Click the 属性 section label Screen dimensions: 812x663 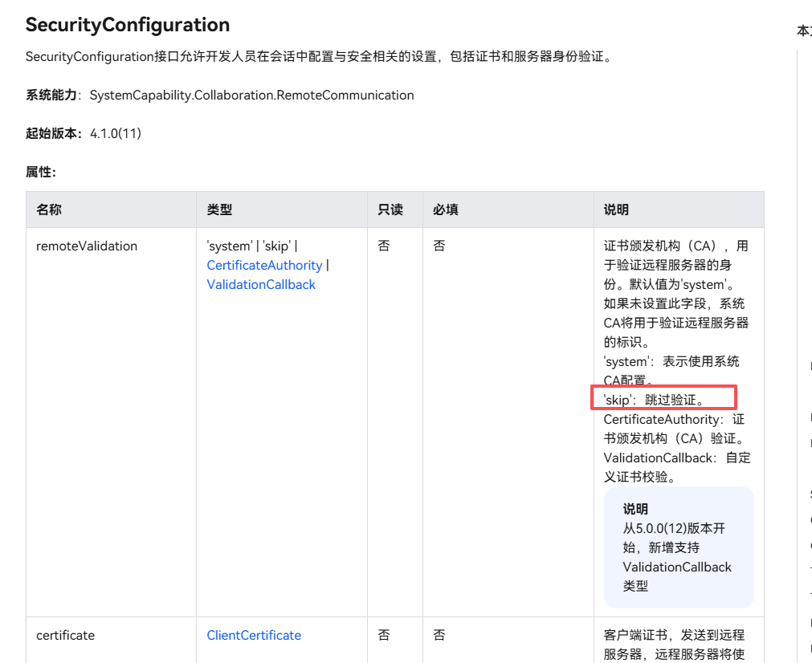coord(41,172)
